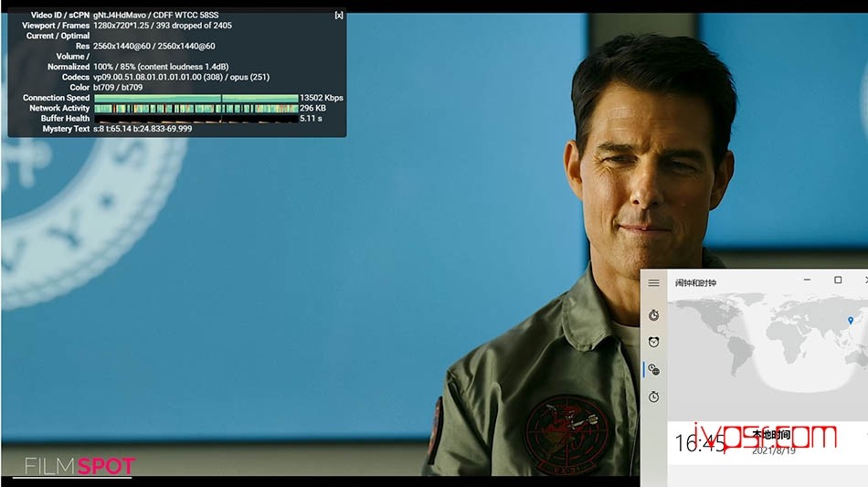Click the Video ID value gNtJ4HdMavo

coord(120,15)
